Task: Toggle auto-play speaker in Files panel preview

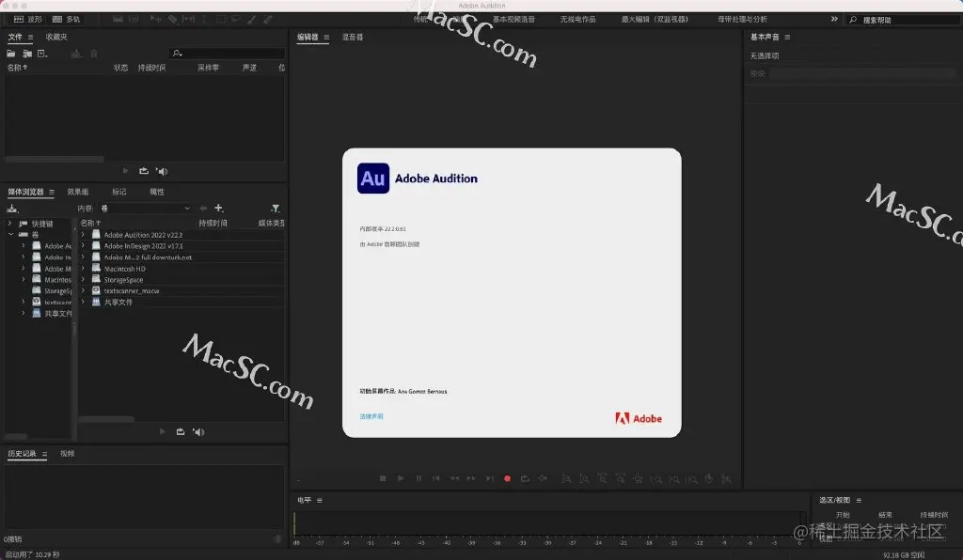Action: click(x=162, y=171)
